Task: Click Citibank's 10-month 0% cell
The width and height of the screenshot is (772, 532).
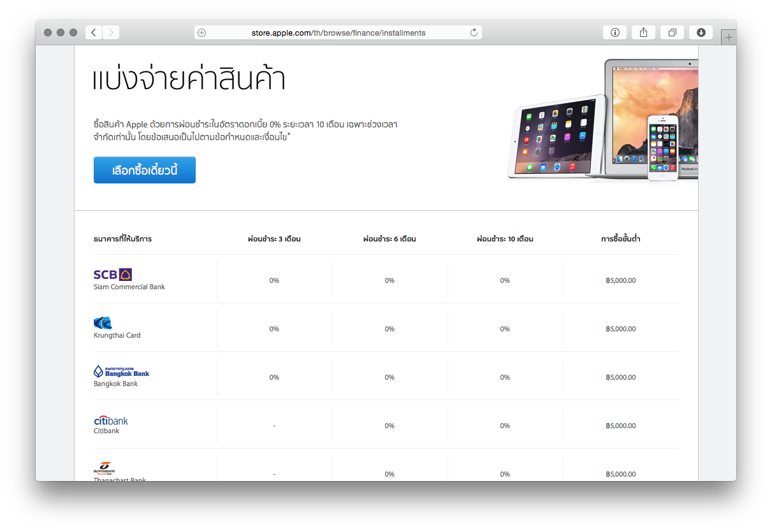Action: tap(505, 426)
